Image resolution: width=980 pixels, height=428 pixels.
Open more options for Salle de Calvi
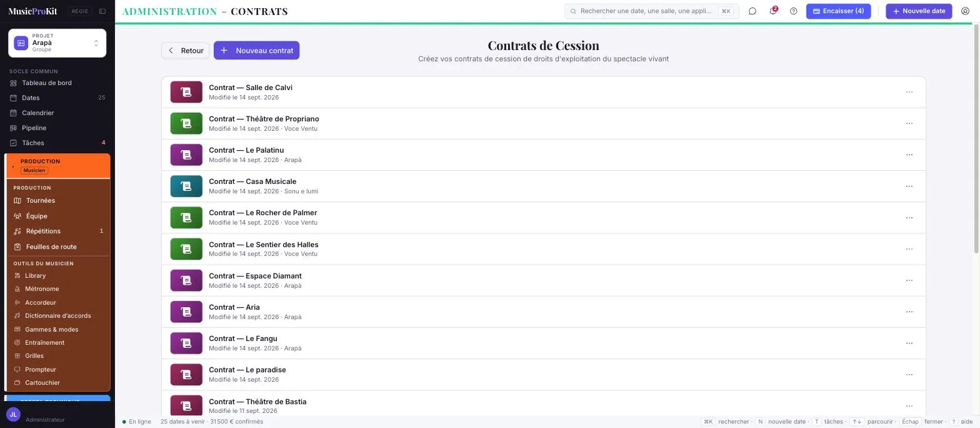[909, 92]
